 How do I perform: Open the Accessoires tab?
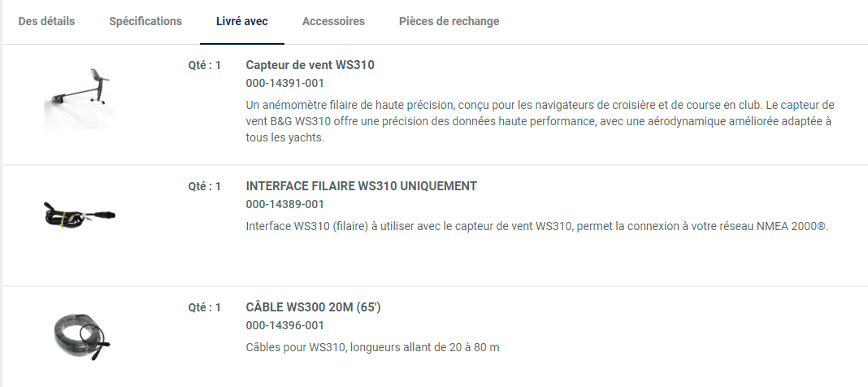coord(333,21)
